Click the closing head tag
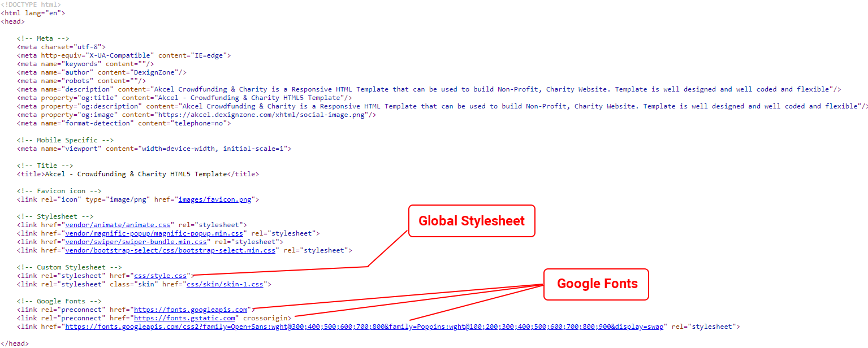 [14, 343]
